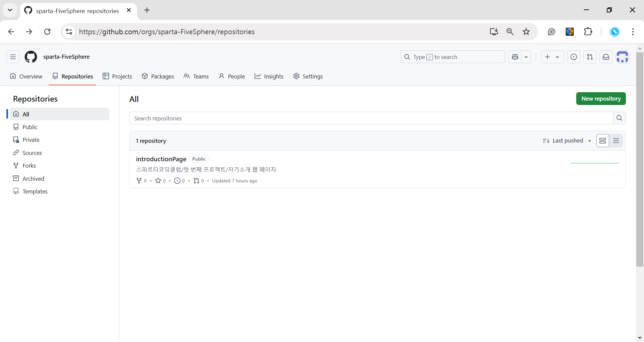
Task: Focus the Search repositories field
Action: click(x=371, y=118)
